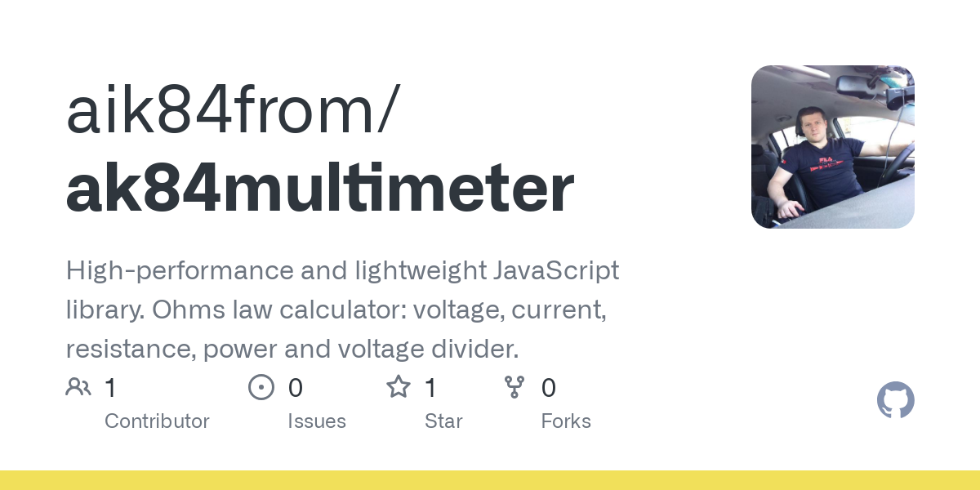Click the Star label text
The height and width of the screenshot is (490, 980).
tap(443, 421)
